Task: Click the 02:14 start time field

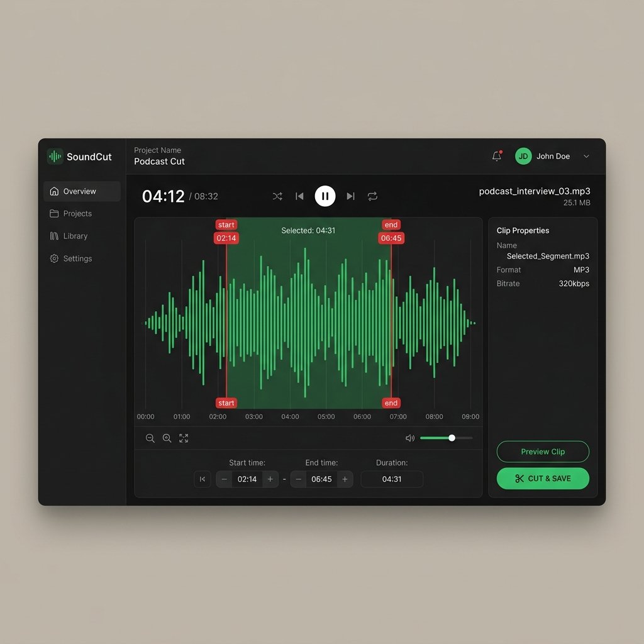Action: pos(247,479)
